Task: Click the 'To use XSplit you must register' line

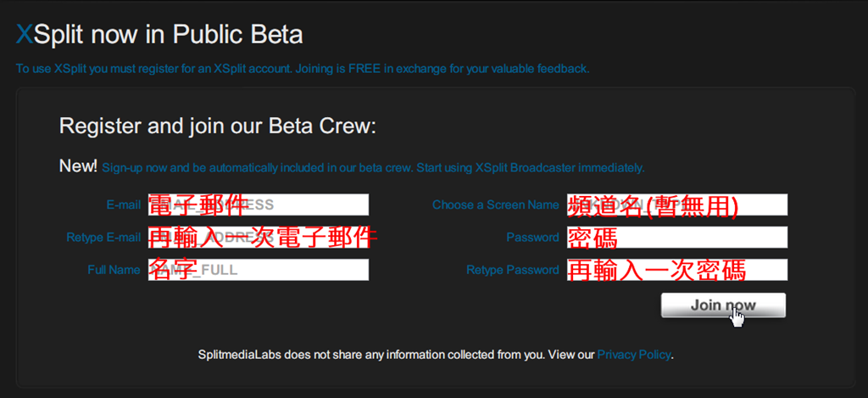Action: tap(302, 69)
